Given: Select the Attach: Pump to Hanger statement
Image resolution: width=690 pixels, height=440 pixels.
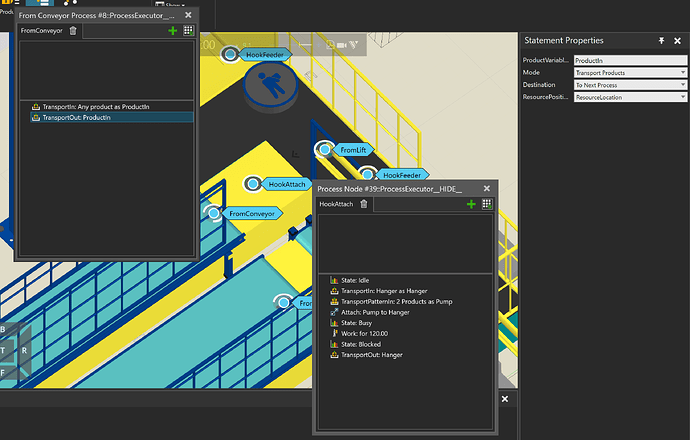Looking at the screenshot, I should pos(377,312).
